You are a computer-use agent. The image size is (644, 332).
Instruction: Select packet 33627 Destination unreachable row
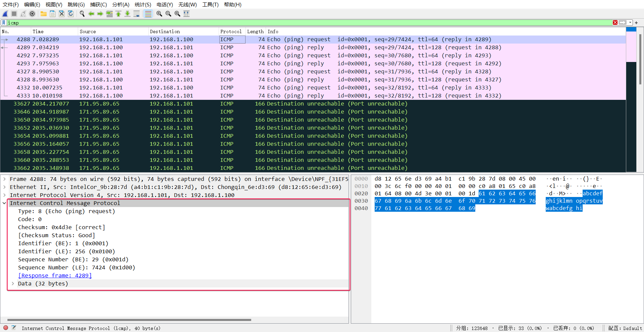(313, 104)
